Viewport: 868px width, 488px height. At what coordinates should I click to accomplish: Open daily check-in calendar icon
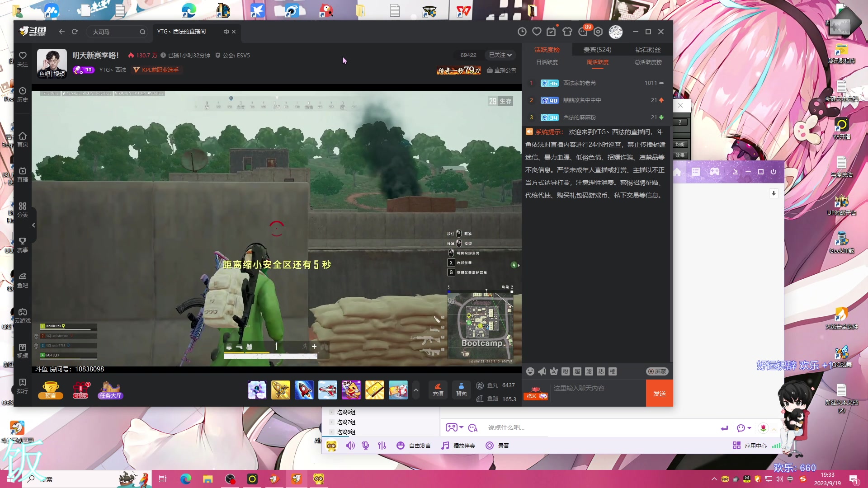pyautogui.click(x=551, y=32)
